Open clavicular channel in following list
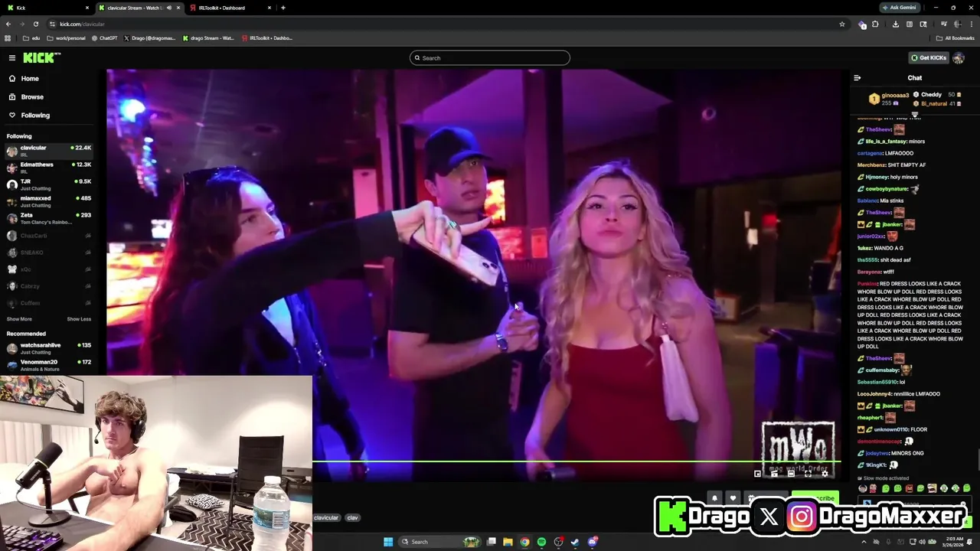The image size is (980, 551). (x=49, y=151)
